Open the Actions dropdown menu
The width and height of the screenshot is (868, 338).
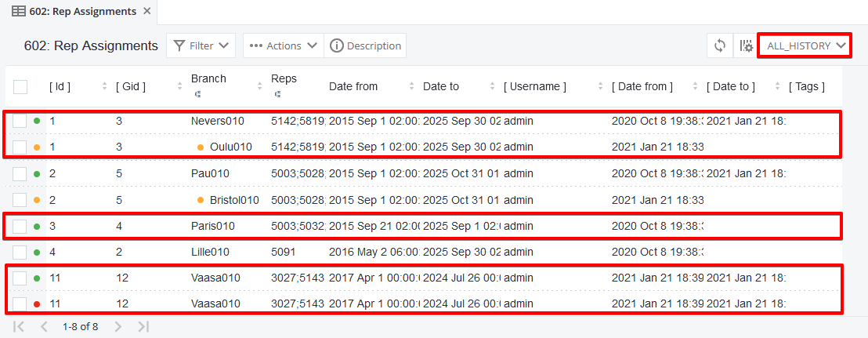click(x=282, y=45)
